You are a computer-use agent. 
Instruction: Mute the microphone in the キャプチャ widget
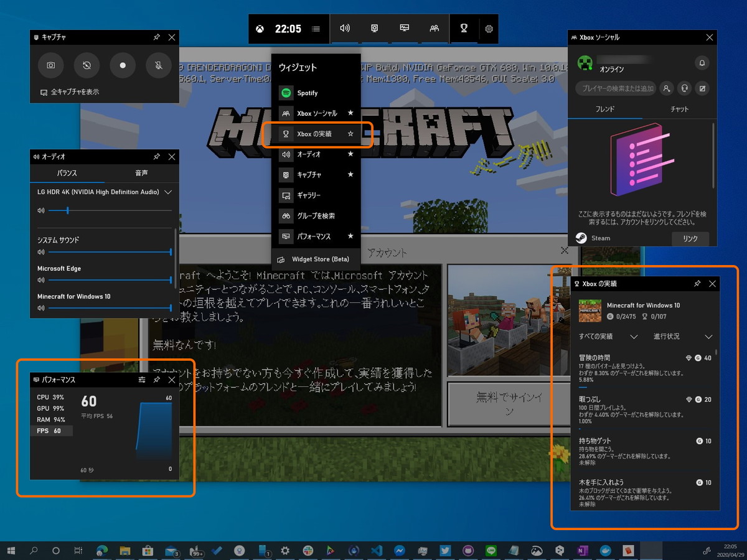[157, 65]
